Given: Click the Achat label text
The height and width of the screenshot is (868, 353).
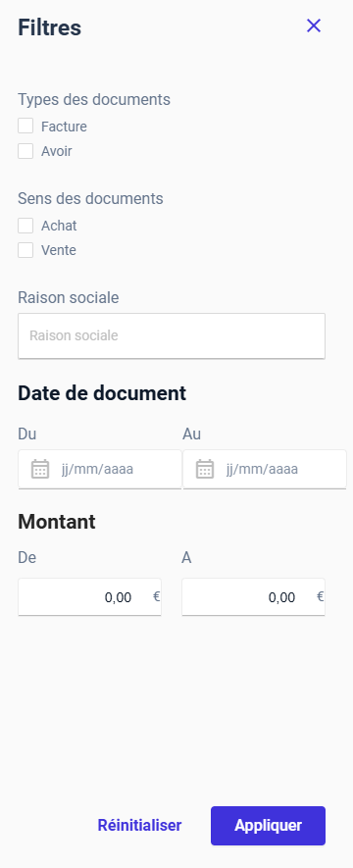Looking at the screenshot, I should [59, 226].
